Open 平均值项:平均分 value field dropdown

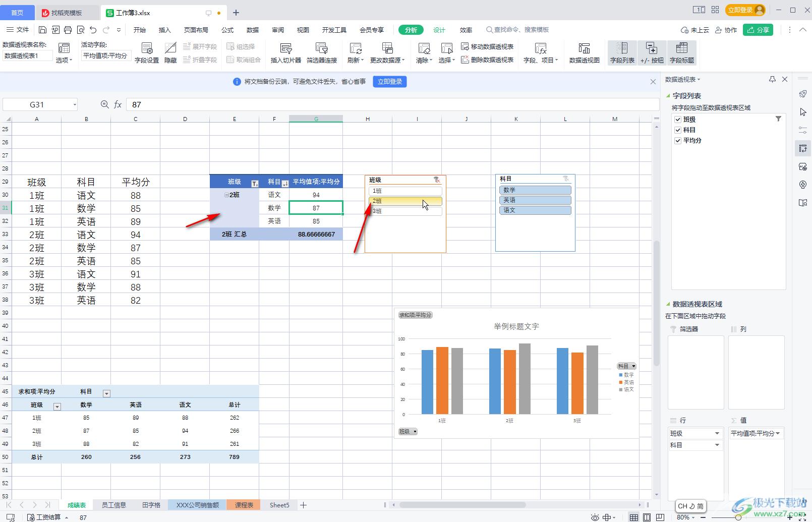(778, 434)
